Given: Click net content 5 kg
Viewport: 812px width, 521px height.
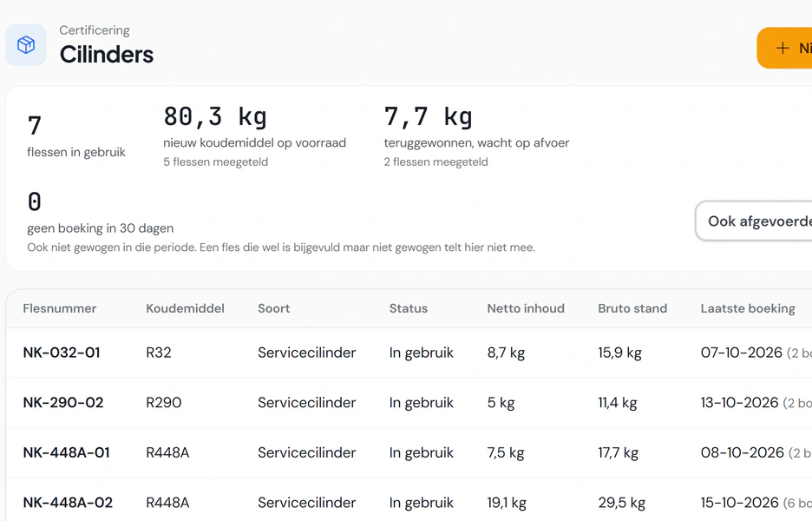Looking at the screenshot, I should point(501,403).
